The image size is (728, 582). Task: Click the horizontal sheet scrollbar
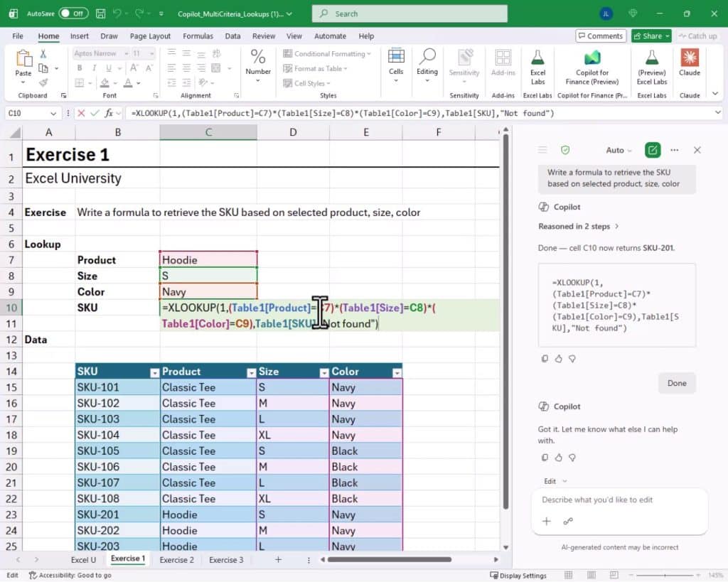pos(389,559)
